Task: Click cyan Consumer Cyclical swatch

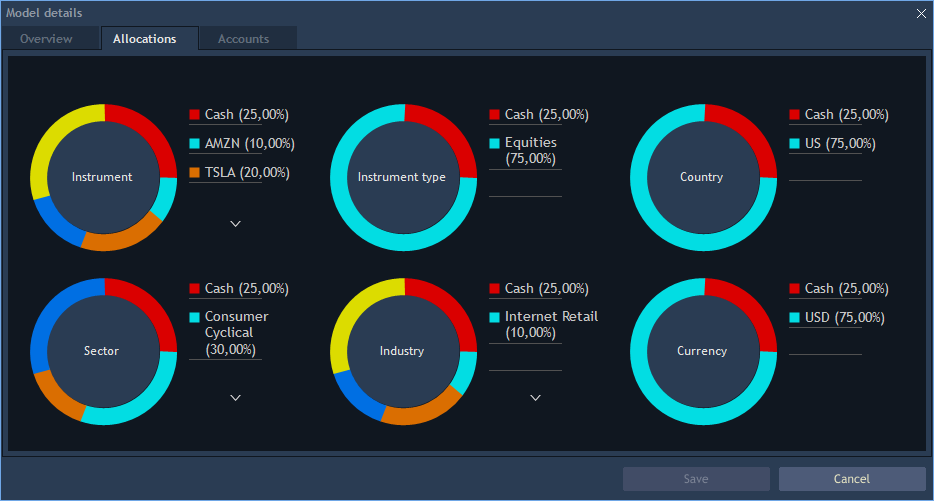Action: point(194,317)
